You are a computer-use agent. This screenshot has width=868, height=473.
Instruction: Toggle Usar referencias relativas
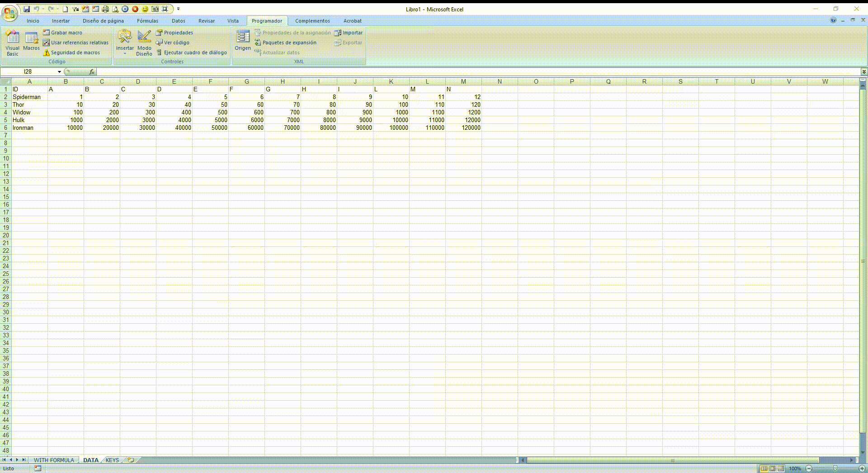[75, 43]
